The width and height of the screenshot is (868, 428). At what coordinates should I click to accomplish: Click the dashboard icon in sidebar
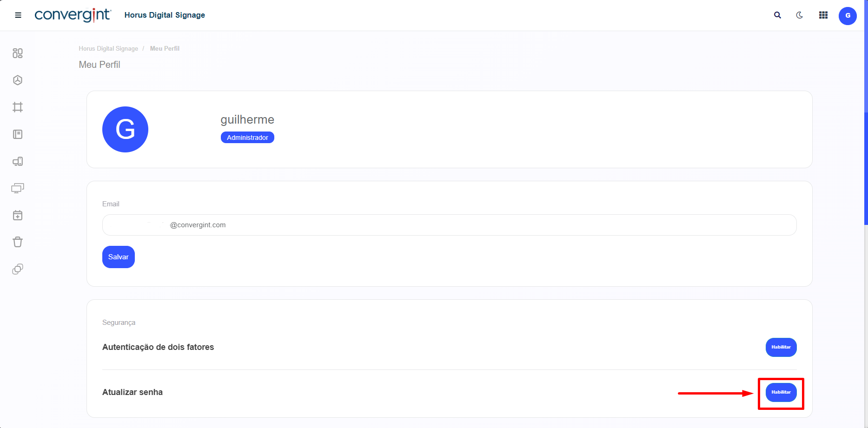tap(18, 53)
